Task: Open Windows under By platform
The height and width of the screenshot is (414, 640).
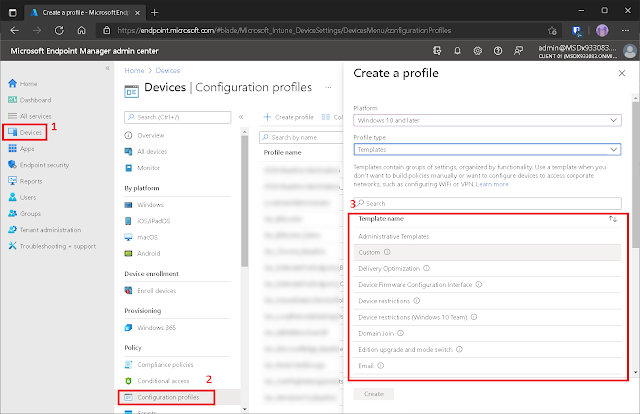Action: click(144, 205)
